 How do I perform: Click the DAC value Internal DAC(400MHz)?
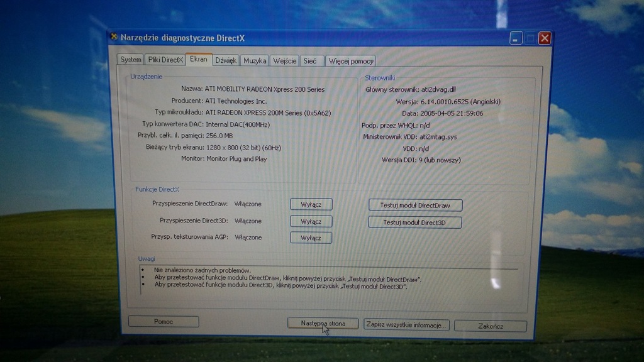click(238, 124)
